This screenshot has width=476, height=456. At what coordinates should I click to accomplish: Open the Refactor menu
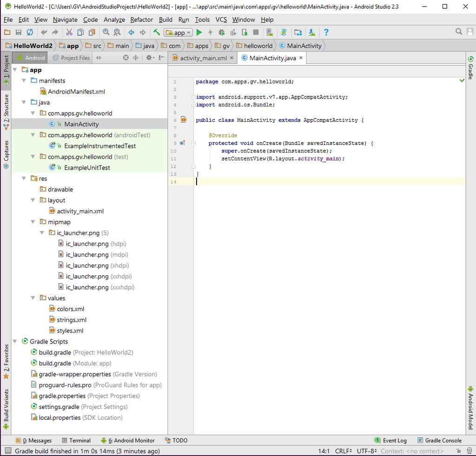click(x=141, y=20)
